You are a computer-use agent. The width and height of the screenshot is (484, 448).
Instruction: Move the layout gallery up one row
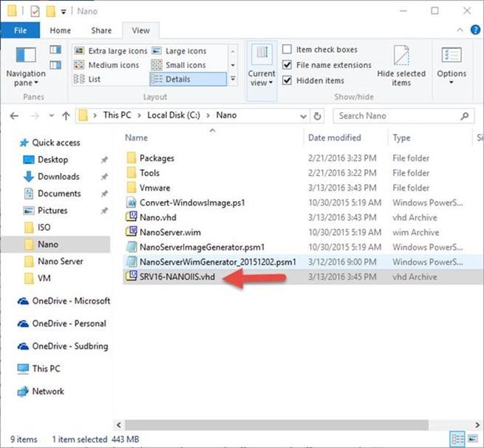(x=233, y=50)
